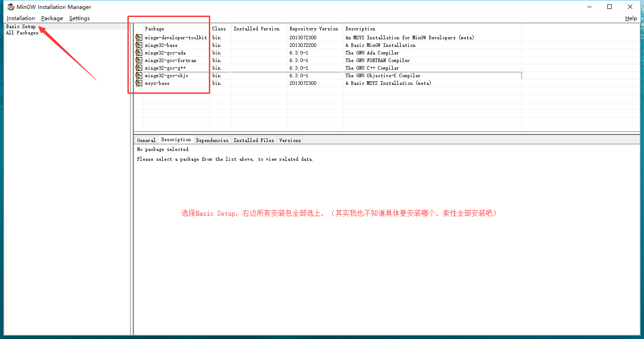Click "bin" class in mingw32-gcc-objc row
The image size is (644, 339).
[x=216, y=75]
